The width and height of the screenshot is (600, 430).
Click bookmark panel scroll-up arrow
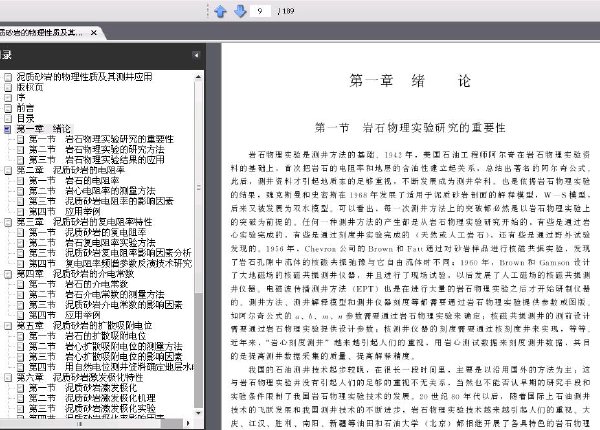pos(198,77)
